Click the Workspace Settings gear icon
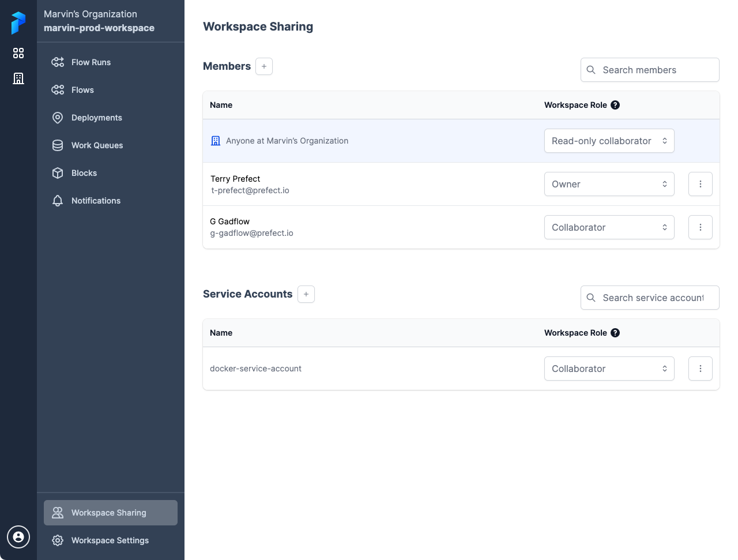 tap(58, 540)
